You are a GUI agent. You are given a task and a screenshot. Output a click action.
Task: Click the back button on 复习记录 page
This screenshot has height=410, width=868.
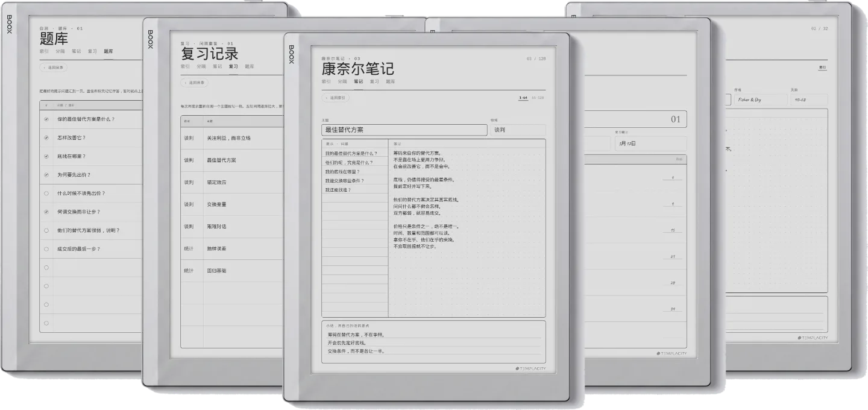pos(195,83)
